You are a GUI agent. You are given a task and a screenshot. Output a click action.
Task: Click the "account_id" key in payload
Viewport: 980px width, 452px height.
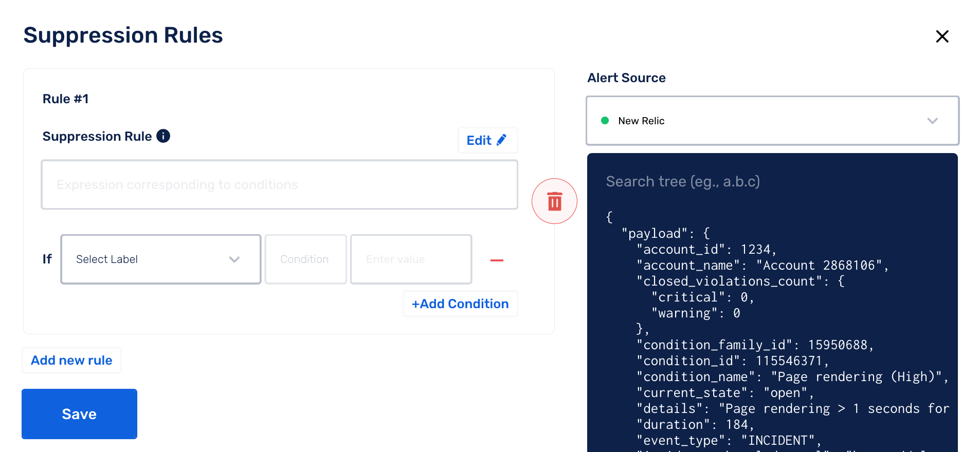tap(680, 250)
